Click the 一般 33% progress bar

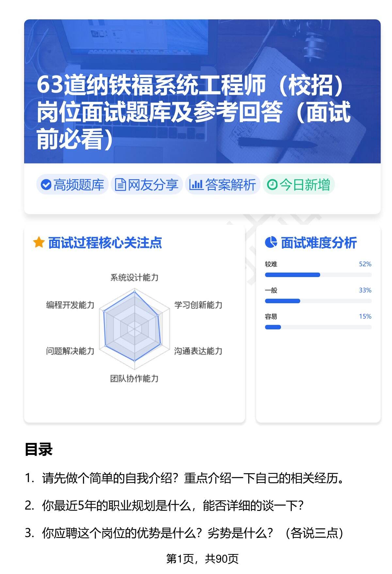coord(318,301)
